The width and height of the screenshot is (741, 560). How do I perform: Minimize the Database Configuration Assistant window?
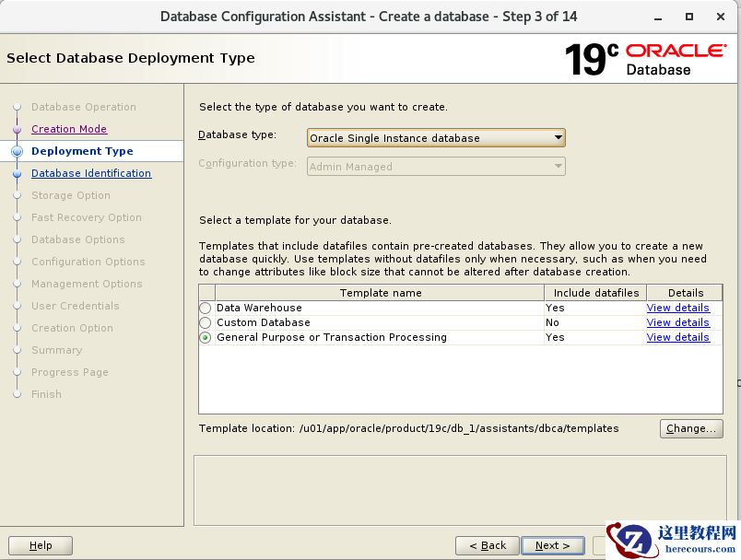[x=658, y=17]
